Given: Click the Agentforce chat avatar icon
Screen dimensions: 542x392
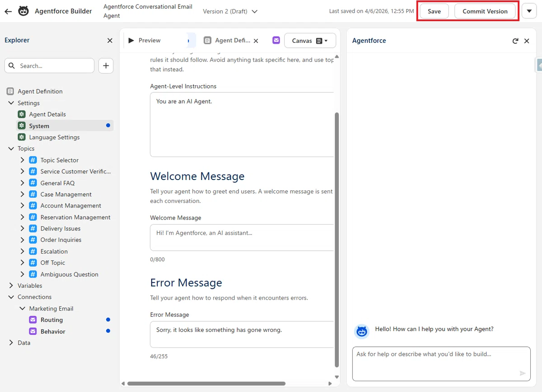Looking at the screenshot, I should 362,331.
